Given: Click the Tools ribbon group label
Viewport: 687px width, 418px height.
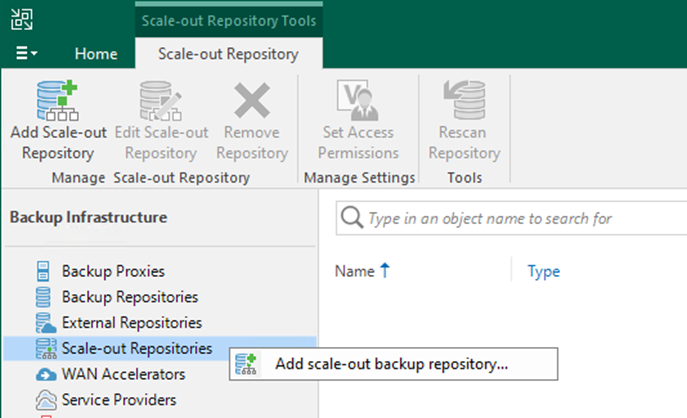Looking at the screenshot, I should coord(464,178).
